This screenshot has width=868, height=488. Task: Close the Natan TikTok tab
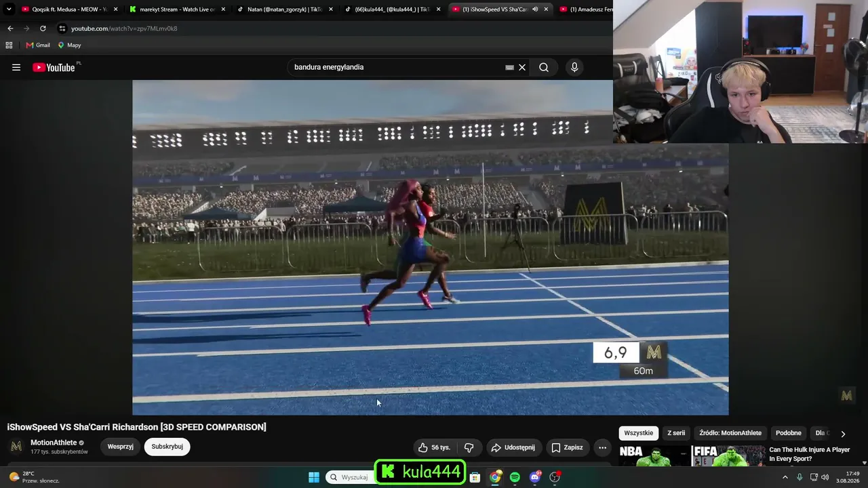pos(330,9)
